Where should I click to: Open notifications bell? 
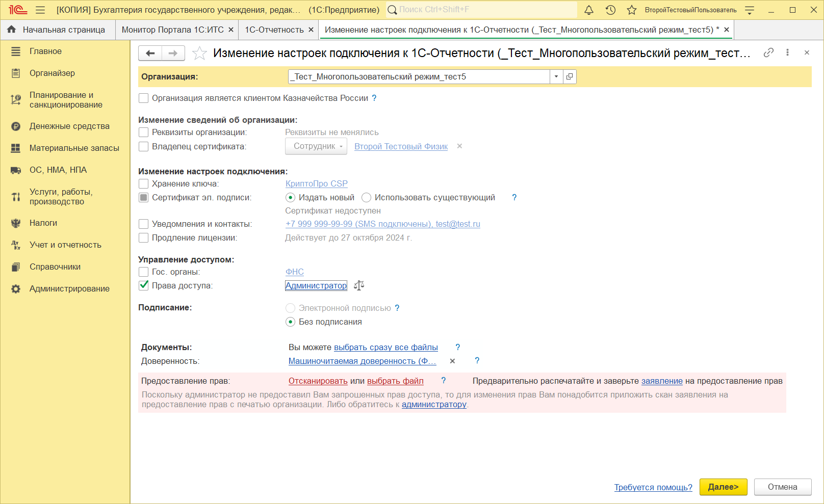pyautogui.click(x=589, y=10)
